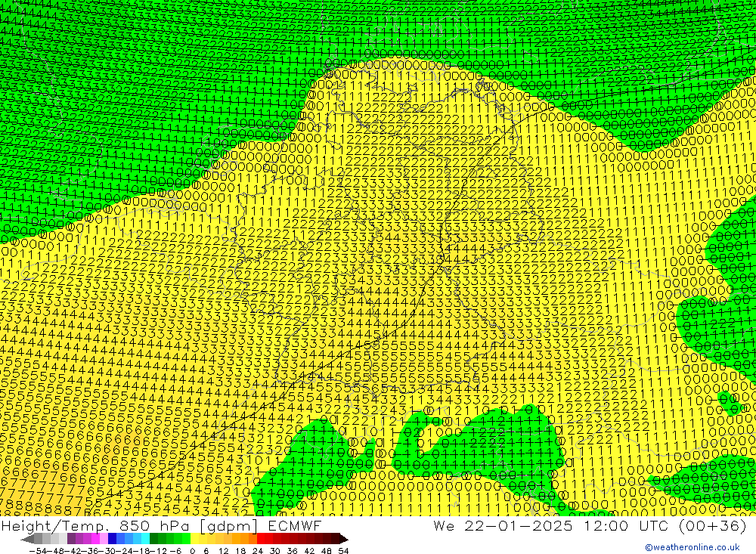Screen dimensions: 756x554
Task: Click the We 22-01-2025 12:00 UTC timestamp
Action: [x=589, y=525]
